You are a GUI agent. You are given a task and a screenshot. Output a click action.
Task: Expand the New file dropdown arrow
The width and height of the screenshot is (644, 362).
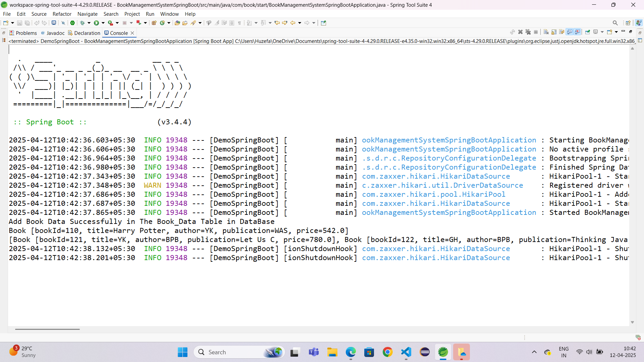click(x=12, y=23)
